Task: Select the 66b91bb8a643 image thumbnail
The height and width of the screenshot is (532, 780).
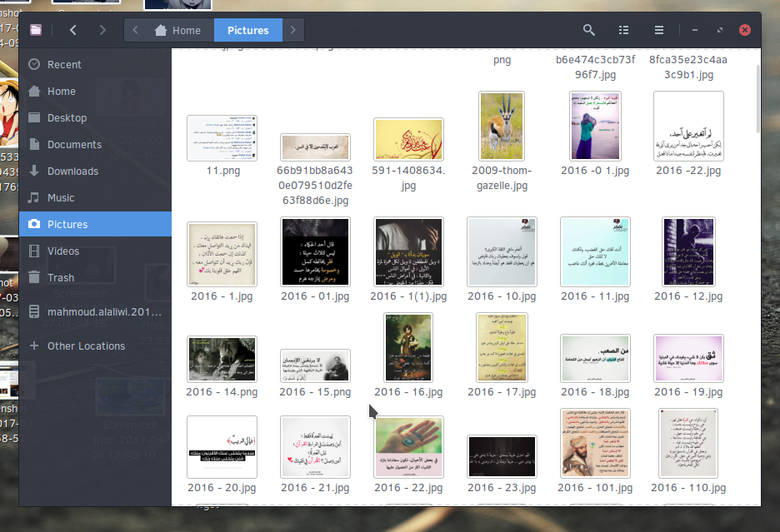Action: pyautogui.click(x=315, y=147)
